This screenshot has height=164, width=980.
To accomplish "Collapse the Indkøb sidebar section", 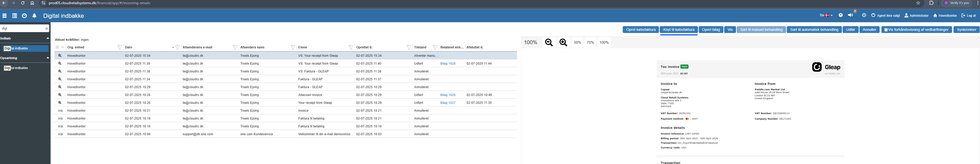I will (x=47, y=38).
